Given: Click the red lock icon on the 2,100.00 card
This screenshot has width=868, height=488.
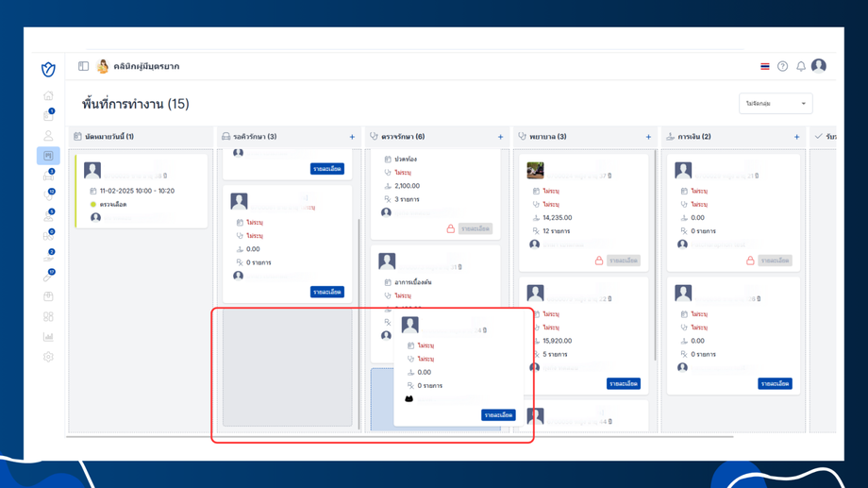Looking at the screenshot, I should [451, 228].
